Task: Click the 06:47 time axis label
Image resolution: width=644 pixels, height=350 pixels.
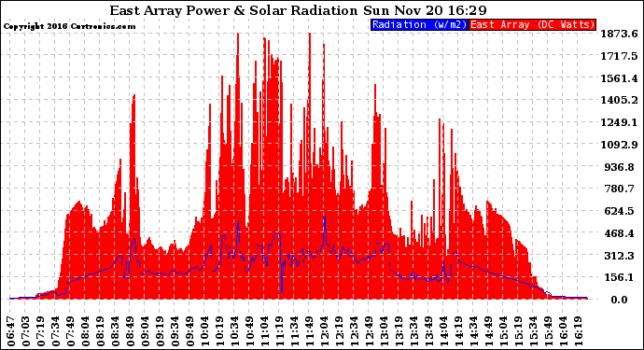Action: tap(11, 331)
